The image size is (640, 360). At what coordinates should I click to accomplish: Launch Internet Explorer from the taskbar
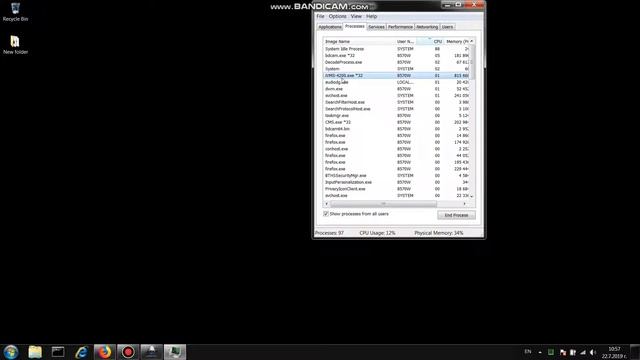[82, 352]
